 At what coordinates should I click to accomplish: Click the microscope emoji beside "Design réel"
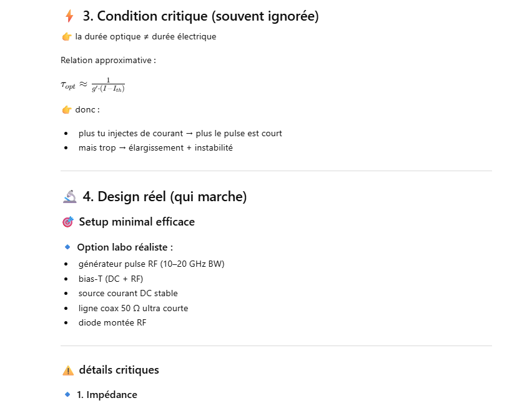pyautogui.click(x=69, y=197)
